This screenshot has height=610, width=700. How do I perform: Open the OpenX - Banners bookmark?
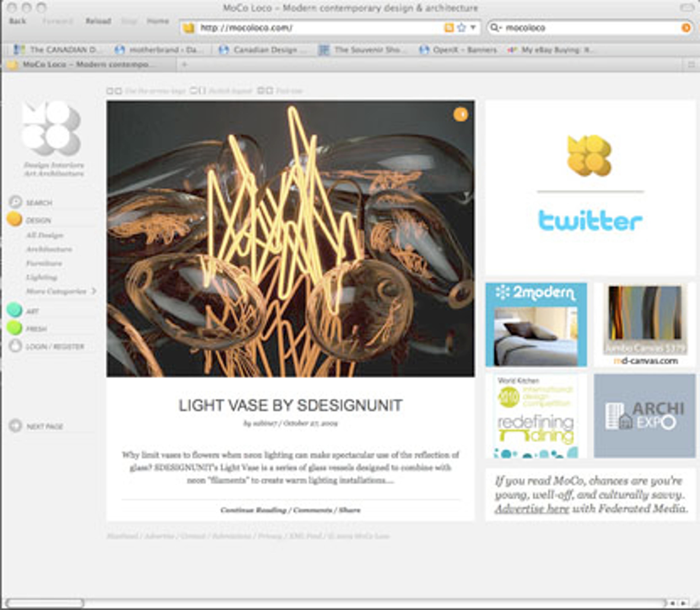(458, 50)
